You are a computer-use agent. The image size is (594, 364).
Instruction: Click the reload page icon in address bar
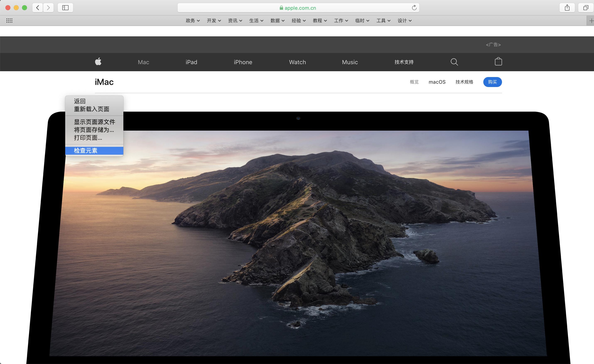414,8
